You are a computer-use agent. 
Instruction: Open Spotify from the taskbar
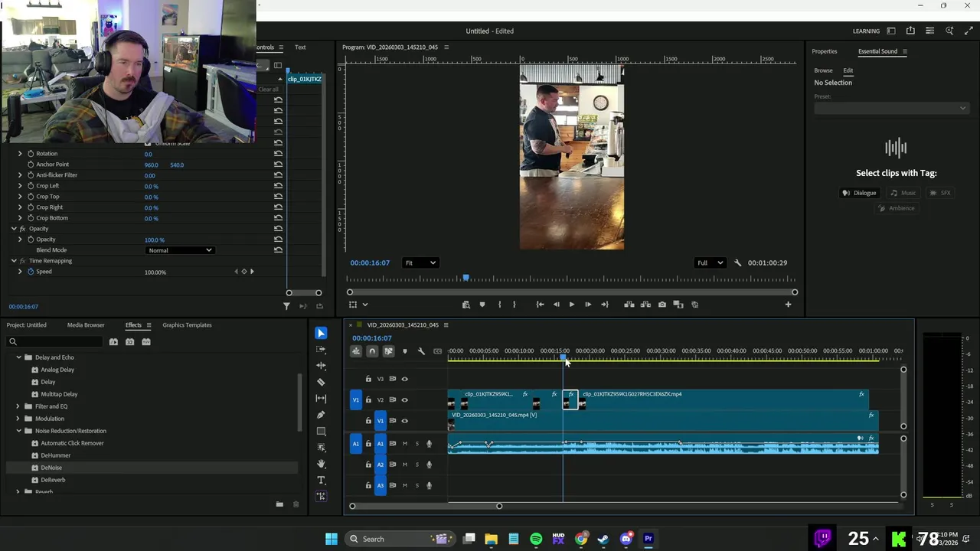(536, 539)
